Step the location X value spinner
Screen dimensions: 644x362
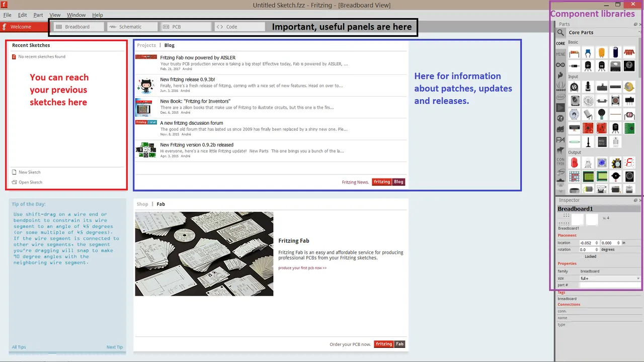click(x=597, y=243)
